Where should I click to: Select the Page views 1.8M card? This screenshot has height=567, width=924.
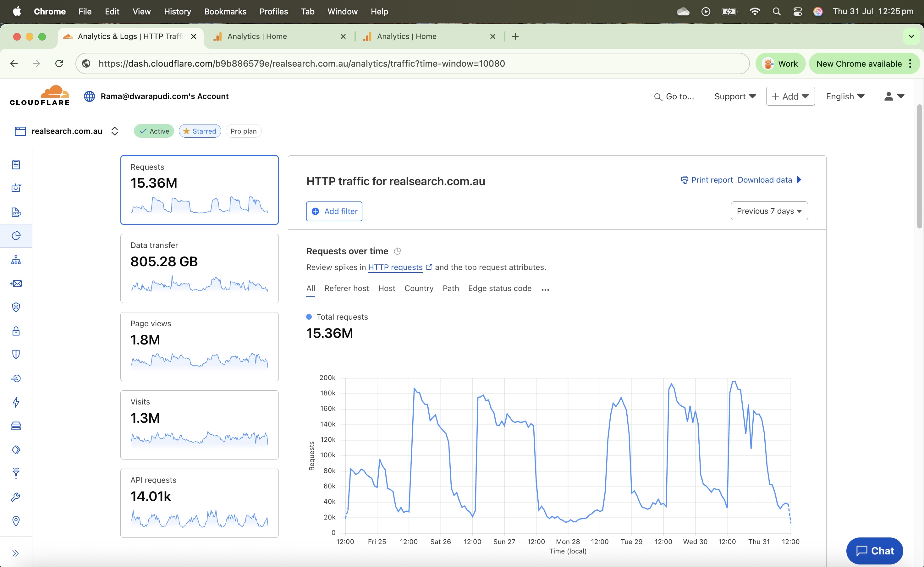coord(200,346)
